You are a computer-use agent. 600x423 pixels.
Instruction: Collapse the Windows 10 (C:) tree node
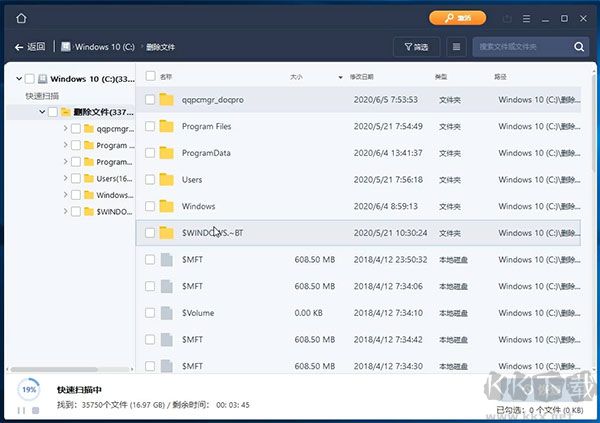[18, 79]
